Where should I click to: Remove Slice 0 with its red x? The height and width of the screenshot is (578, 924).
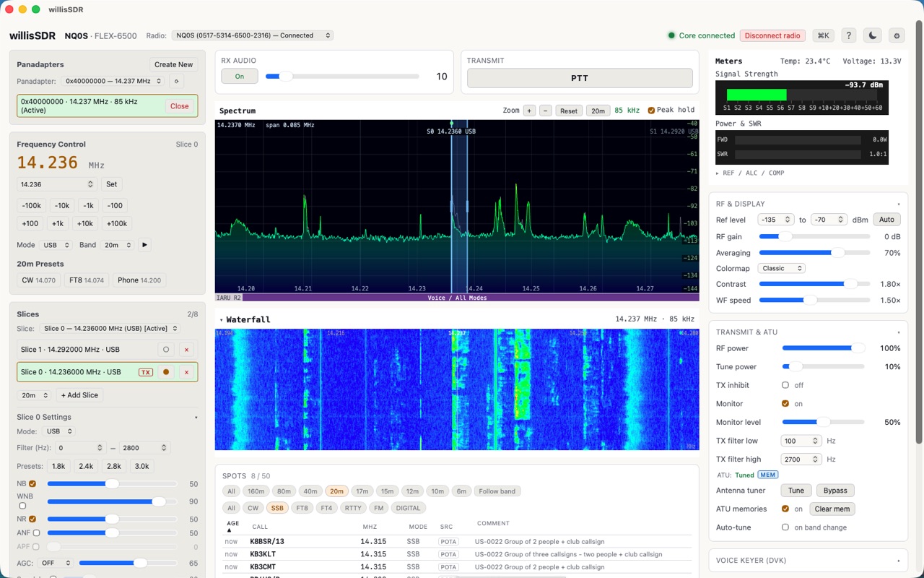point(186,372)
